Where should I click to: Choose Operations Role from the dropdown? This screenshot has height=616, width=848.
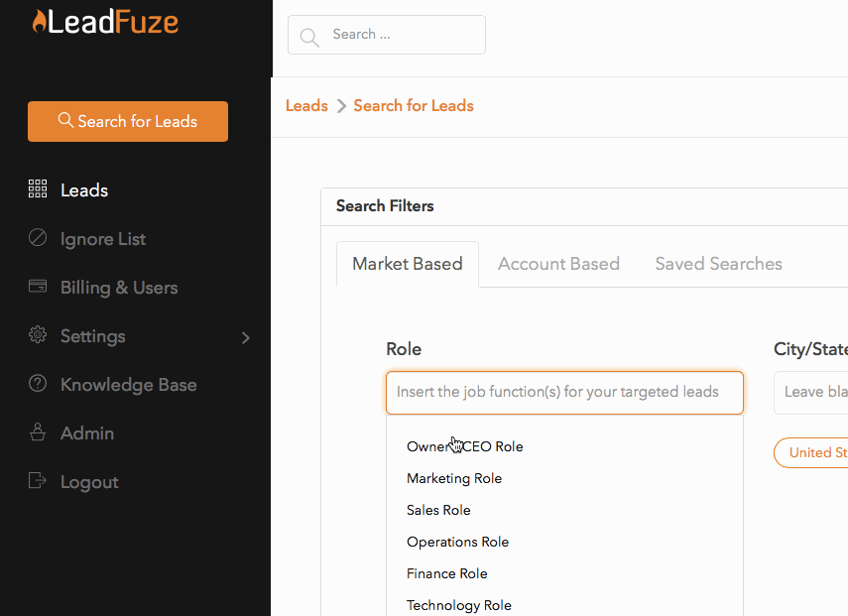(457, 542)
